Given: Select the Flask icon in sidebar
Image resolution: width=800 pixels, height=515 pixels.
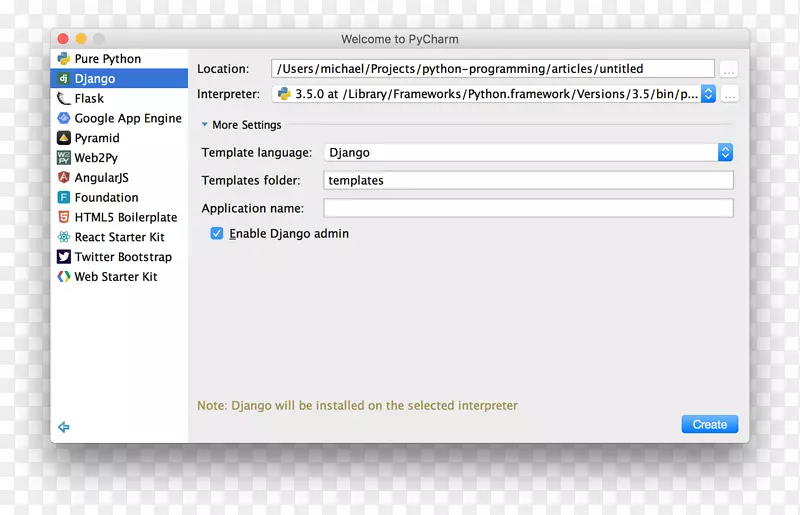Looking at the screenshot, I should pyautogui.click(x=63, y=98).
